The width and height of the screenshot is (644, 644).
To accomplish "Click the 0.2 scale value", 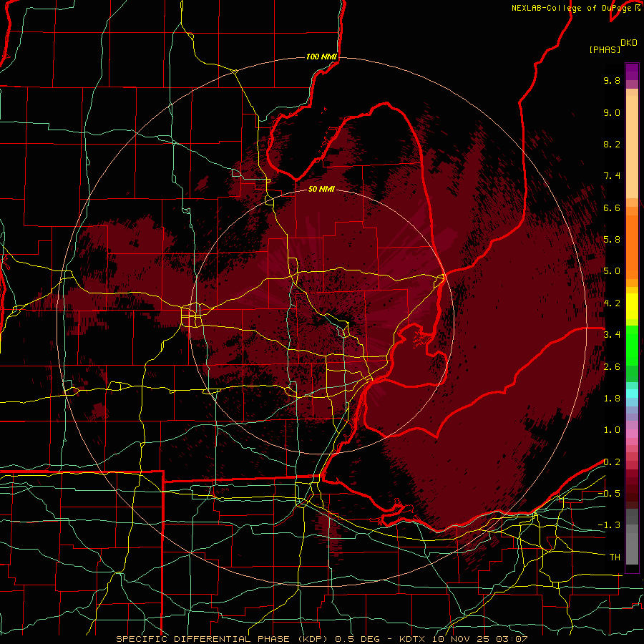I will click(x=612, y=462).
